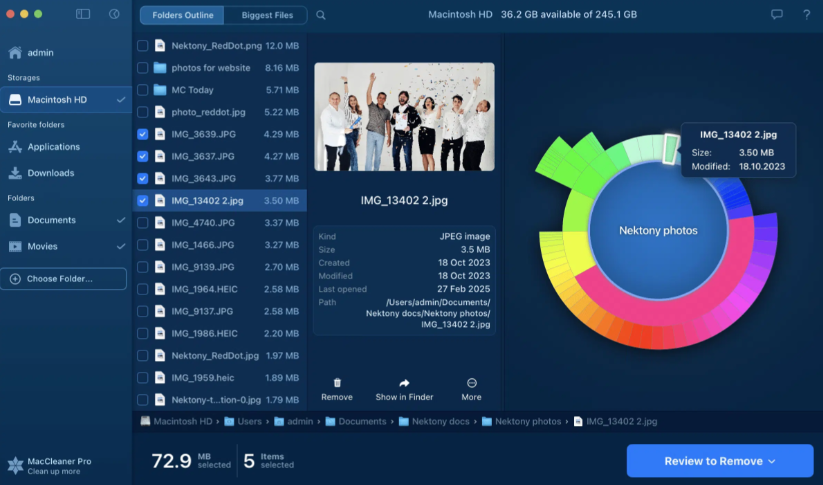The image size is (823, 485).
Task: Click the plus icon on Choose Folder
Action: [15, 279]
